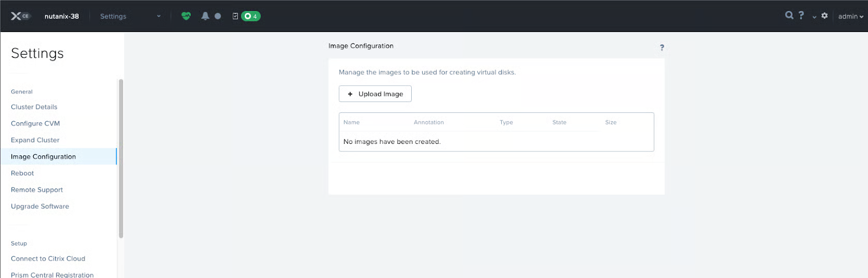
Task: Open Configure CVM settings
Action: click(x=35, y=124)
